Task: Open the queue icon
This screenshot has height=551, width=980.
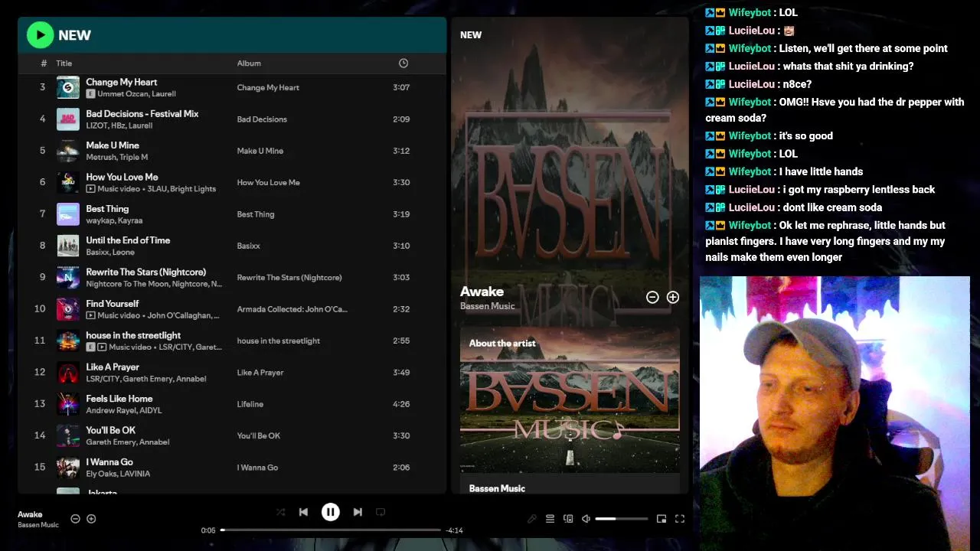Action: tap(550, 519)
